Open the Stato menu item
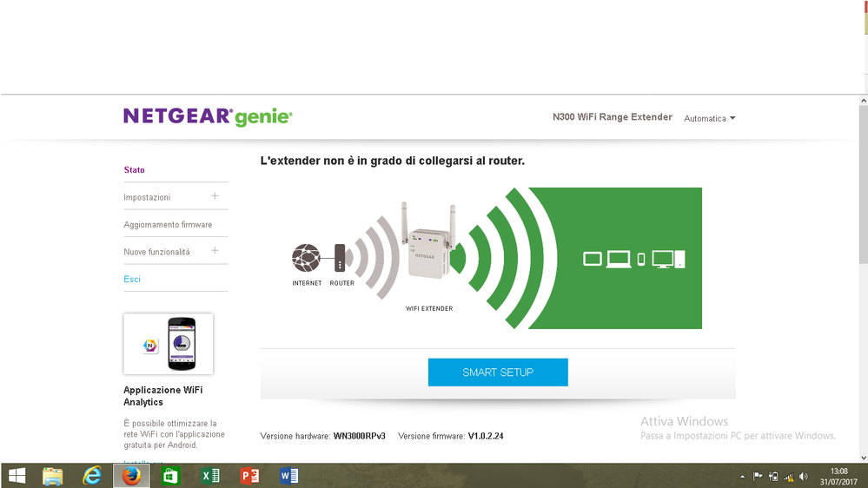868x488 pixels. (134, 170)
